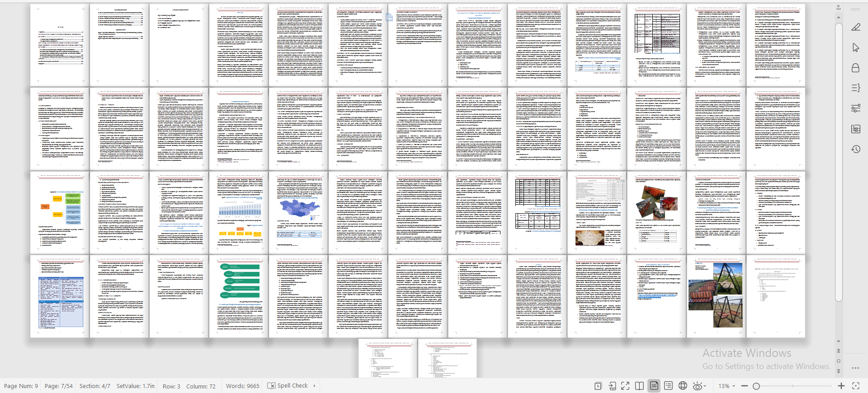Viewport: 868px width, 393px height.
Task: Click the page thumbnail with Mongolia map
Action: tap(298, 212)
